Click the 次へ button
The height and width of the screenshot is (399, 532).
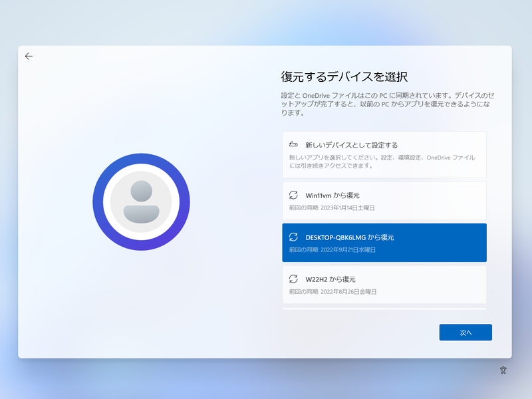click(x=465, y=332)
